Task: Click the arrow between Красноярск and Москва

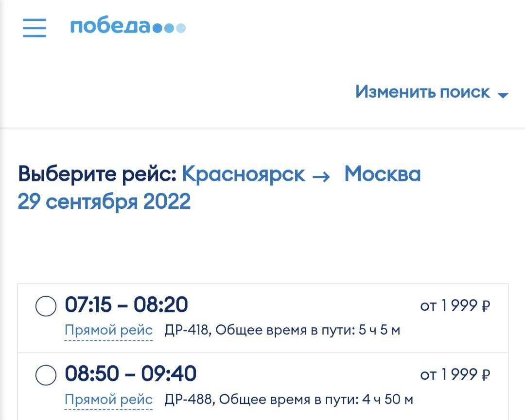Action: [321, 176]
